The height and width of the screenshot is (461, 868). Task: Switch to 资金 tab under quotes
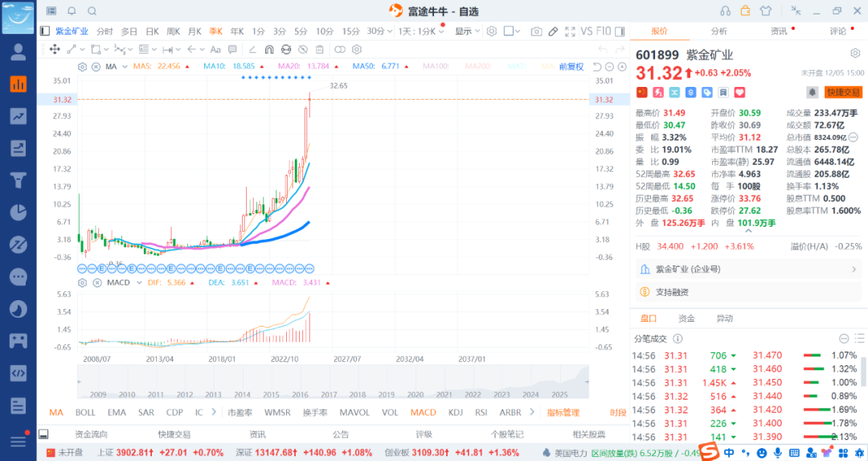[686, 318]
